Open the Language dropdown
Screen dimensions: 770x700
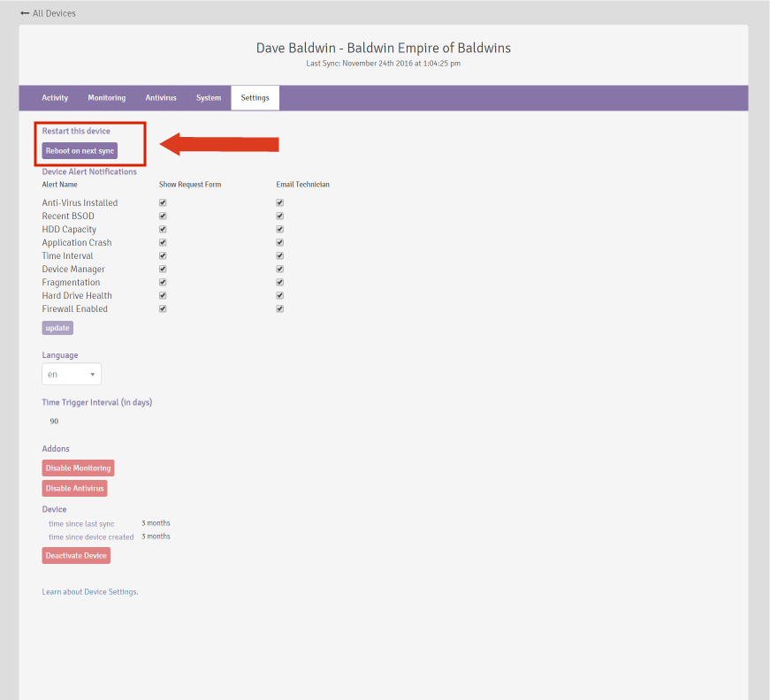point(72,374)
